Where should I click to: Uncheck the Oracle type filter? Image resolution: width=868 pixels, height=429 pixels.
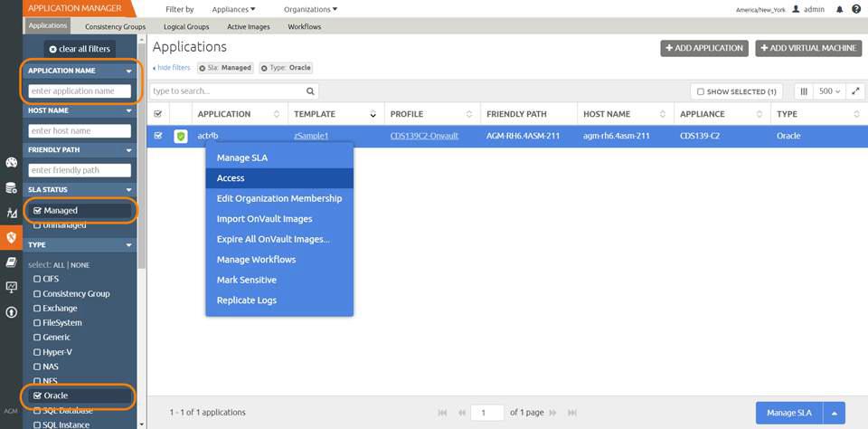coord(38,396)
